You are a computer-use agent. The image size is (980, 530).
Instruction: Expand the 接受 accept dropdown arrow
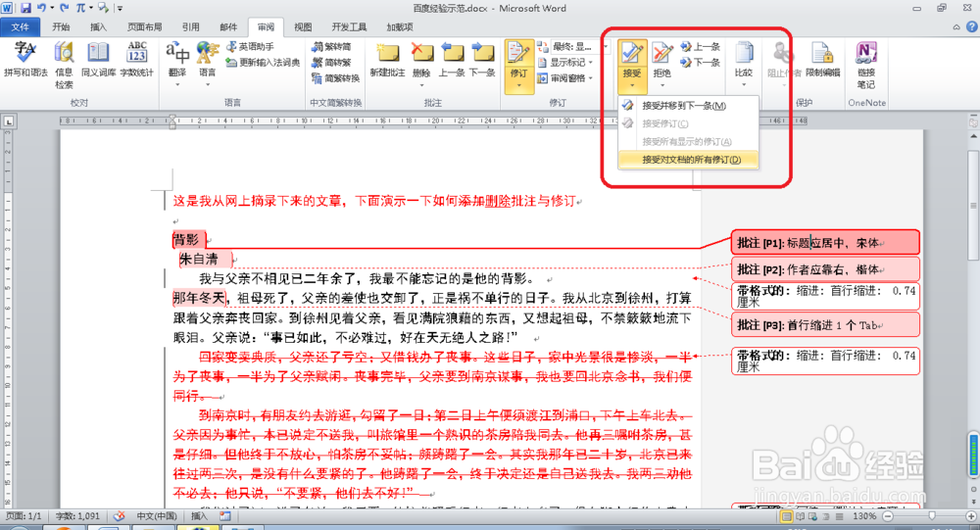click(632, 84)
